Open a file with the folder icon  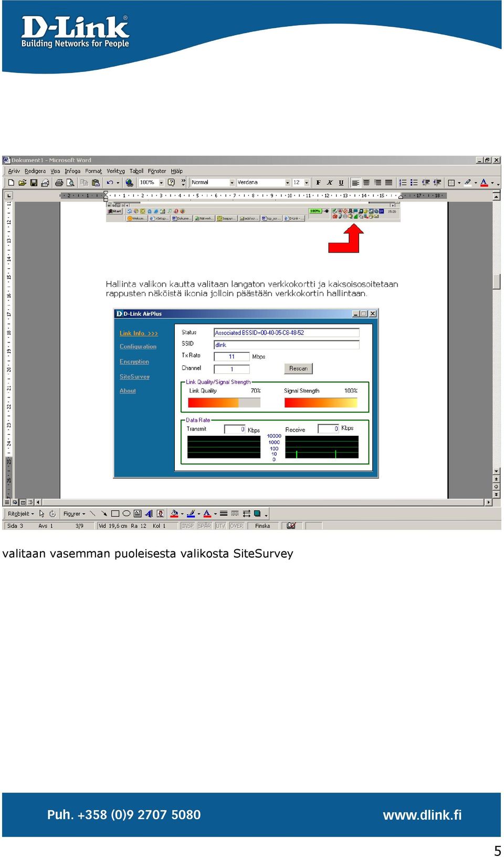tap(22, 183)
